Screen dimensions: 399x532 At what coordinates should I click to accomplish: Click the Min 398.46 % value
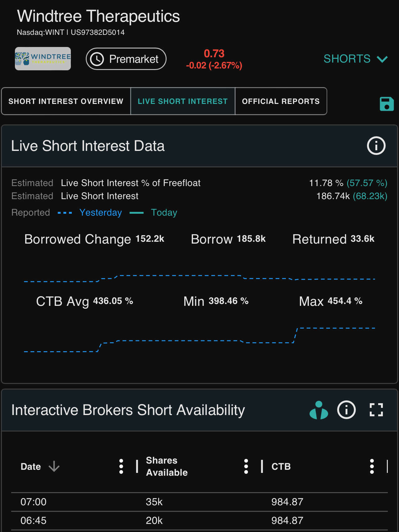pos(228,301)
